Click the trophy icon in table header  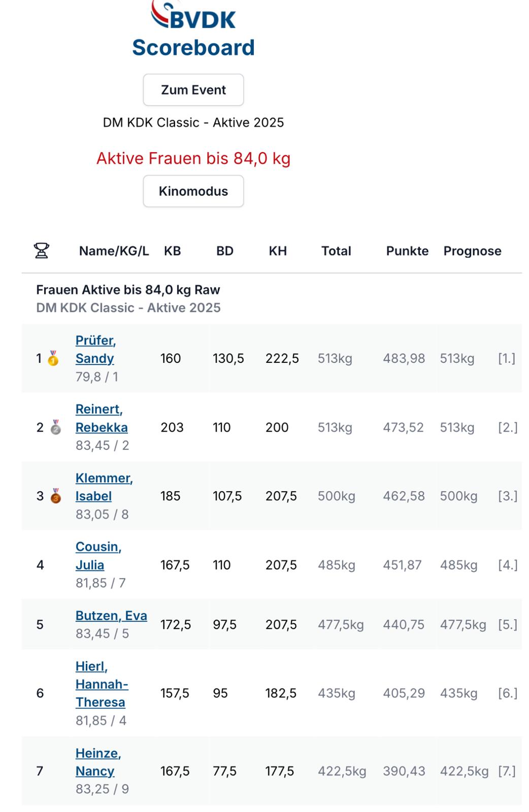coord(41,251)
